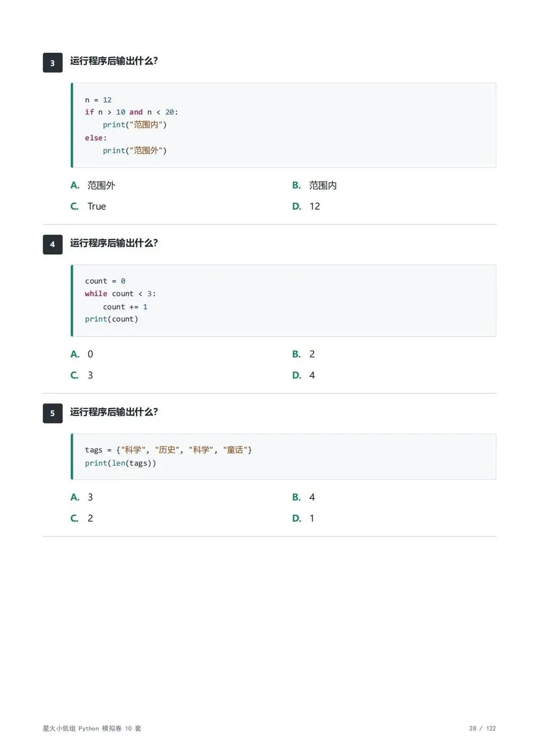This screenshot has height=756, width=539.
Task: Choose option D 1 in question 5
Action: click(x=304, y=518)
